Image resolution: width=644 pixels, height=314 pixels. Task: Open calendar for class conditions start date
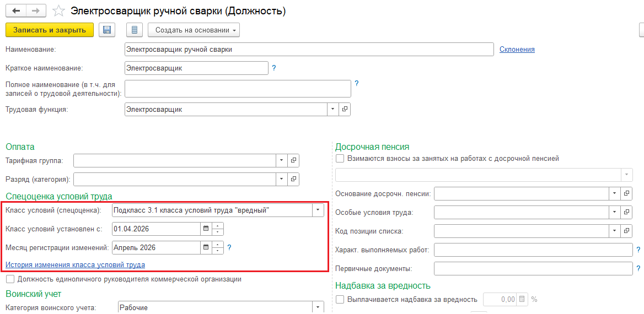click(206, 229)
